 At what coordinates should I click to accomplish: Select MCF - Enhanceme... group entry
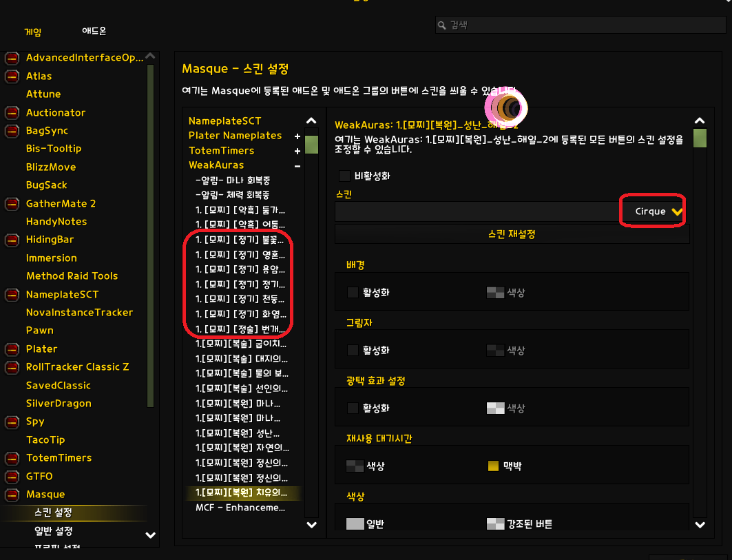click(x=240, y=508)
